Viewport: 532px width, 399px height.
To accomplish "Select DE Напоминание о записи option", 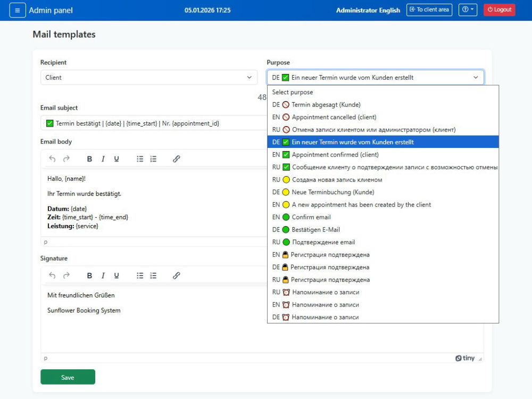I will click(x=383, y=317).
